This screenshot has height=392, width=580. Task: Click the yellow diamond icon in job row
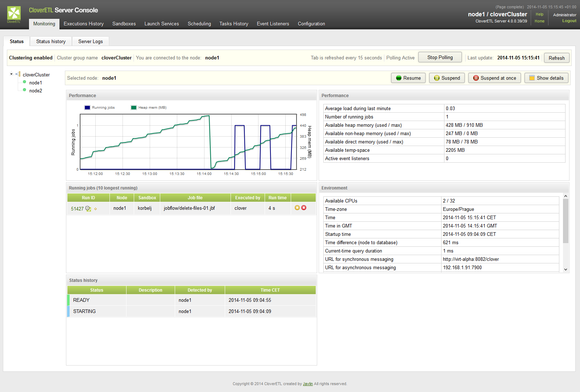click(96, 209)
